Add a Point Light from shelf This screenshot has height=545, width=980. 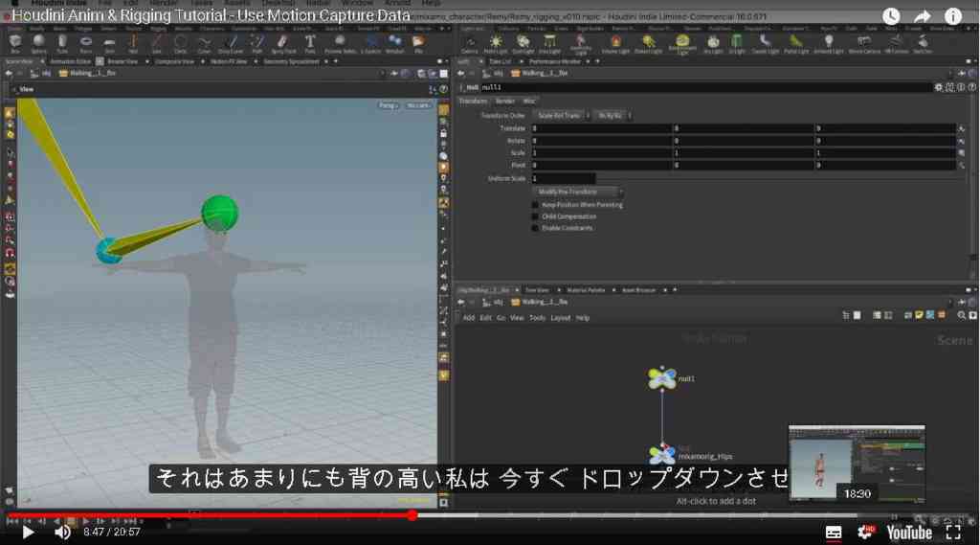click(x=496, y=43)
